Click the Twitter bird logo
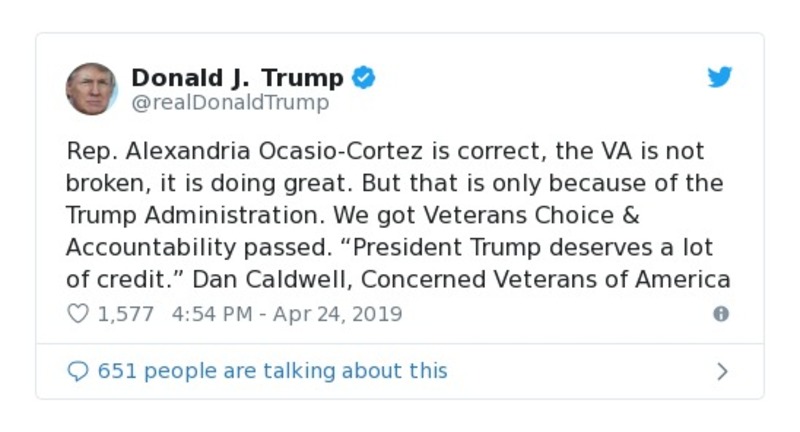This screenshot has width=800, height=432. [720, 78]
